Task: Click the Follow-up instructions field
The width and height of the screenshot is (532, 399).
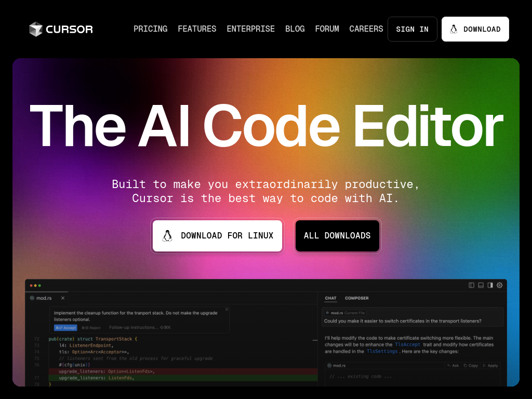Action: click(140, 327)
